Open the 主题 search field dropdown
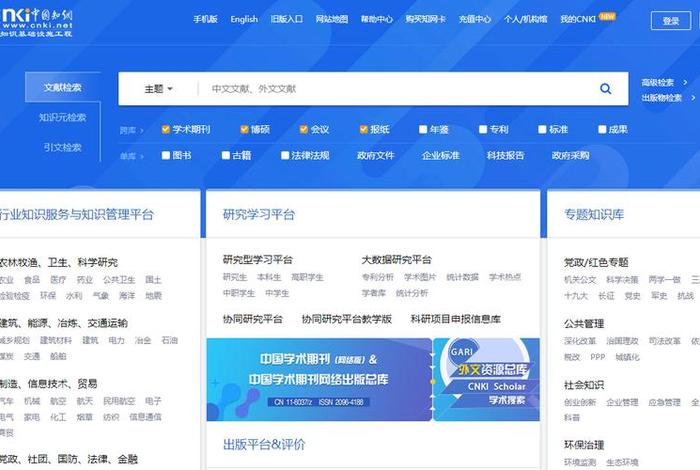The height and width of the screenshot is (470, 700). [158, 89]
